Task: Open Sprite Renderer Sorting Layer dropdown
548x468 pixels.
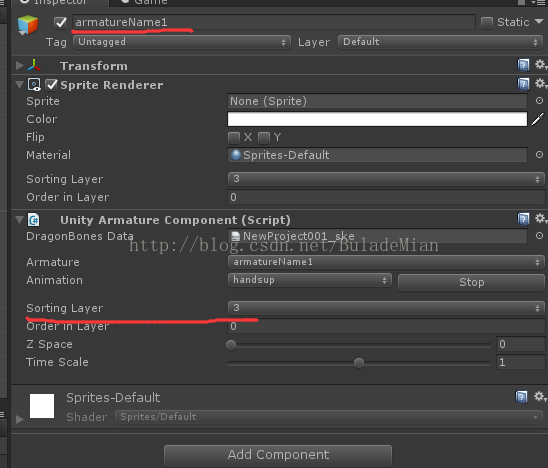Action: click(386, 179)
